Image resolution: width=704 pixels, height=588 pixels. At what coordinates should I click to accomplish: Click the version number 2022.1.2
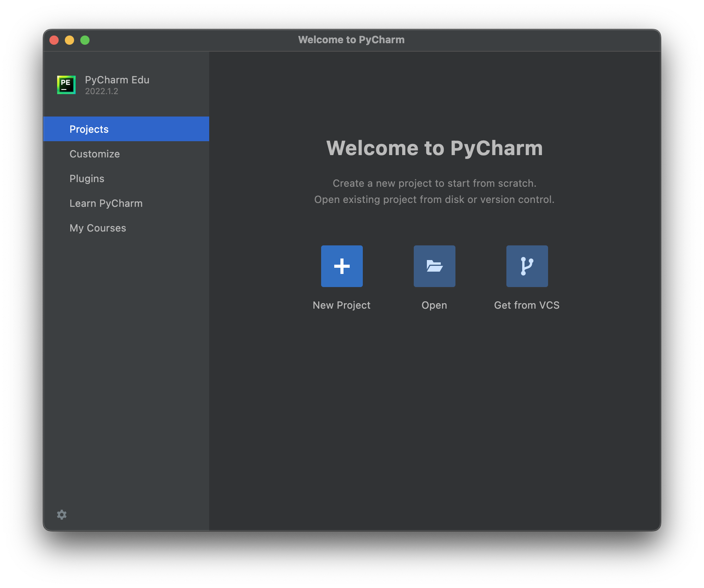coord(102,91)
